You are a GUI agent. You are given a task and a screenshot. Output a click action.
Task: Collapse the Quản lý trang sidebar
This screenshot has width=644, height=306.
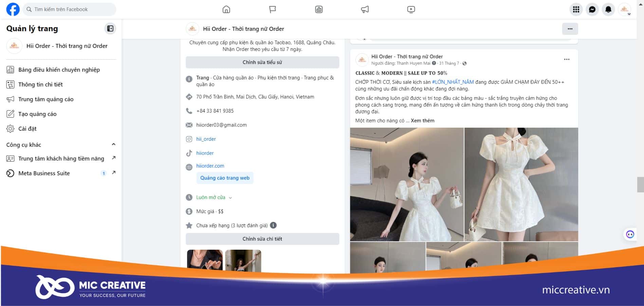coord(110,28)
